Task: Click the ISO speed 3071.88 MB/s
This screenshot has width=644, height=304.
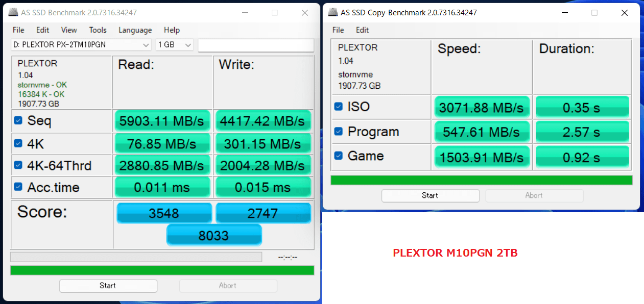Action: click(x=482, y=107)
